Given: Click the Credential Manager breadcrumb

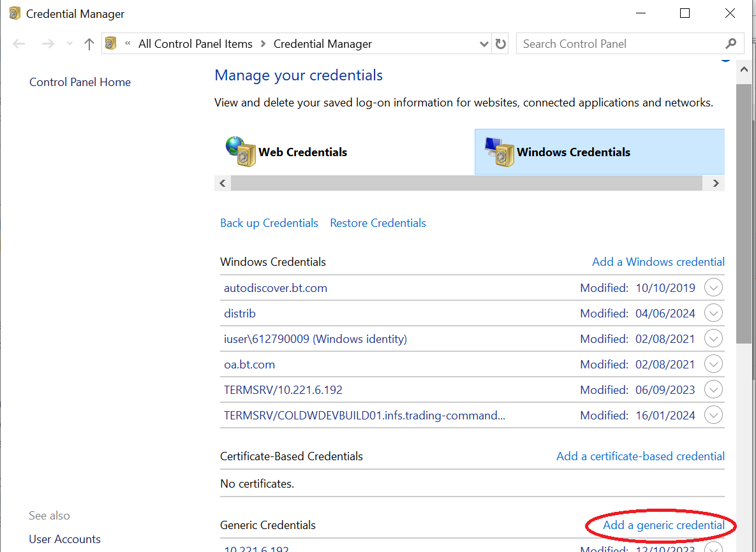Looking at the screenshot, I should click(323, 44).
